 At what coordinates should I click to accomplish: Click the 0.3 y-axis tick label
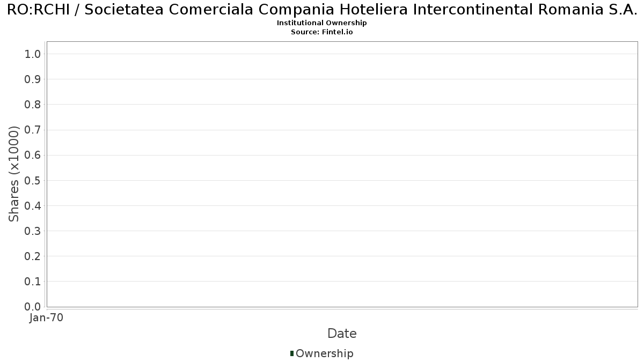click(33, 231)
